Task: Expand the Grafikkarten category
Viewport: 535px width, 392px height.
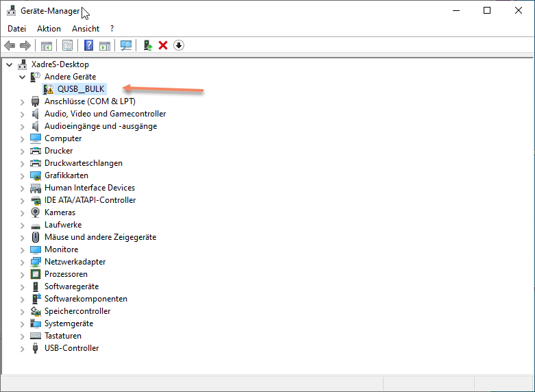Action: coord(22,175)
